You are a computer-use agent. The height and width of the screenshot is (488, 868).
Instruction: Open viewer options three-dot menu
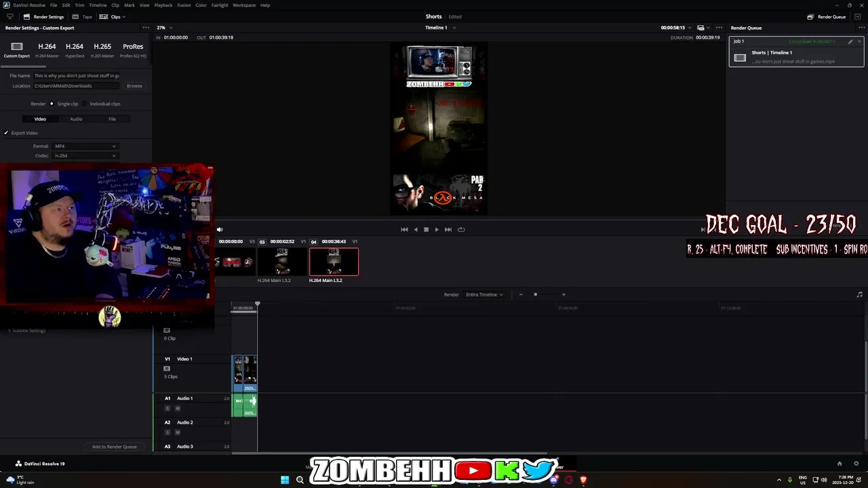(719, 28)
